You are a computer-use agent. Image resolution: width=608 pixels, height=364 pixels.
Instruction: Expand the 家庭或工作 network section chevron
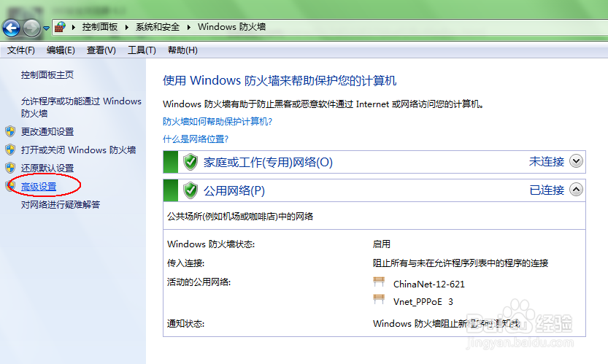[x=576, y=161]
